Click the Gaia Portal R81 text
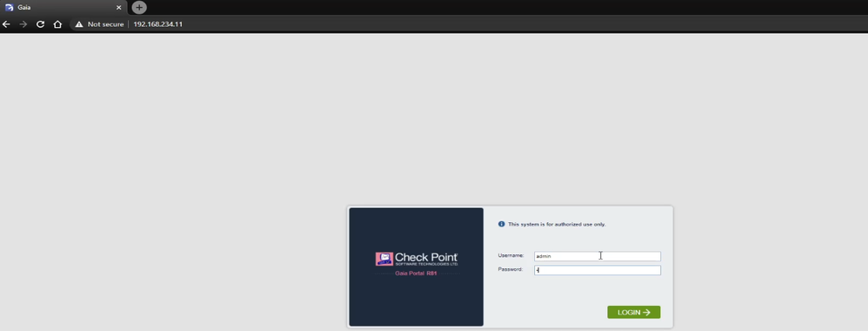Image resolution: width=868 pixels, height=331 pixels. coord(417,274)
